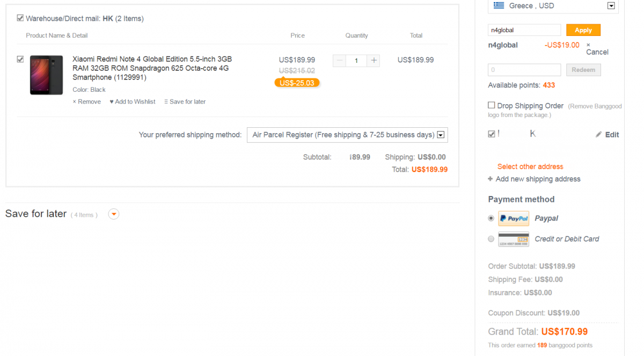Remove the Redmi Note 4 from cart

pos(87,101)
